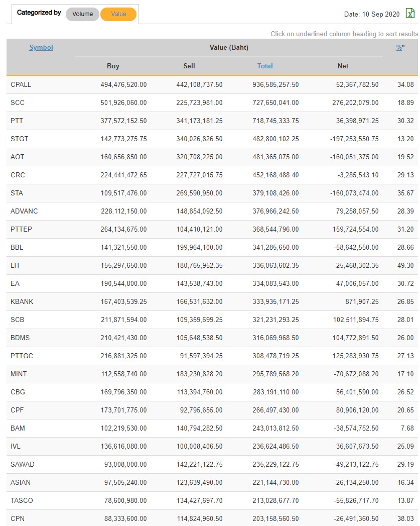Sort by the % column heading
Viewport: 420px width, 526px height.
tap(399, 48)
